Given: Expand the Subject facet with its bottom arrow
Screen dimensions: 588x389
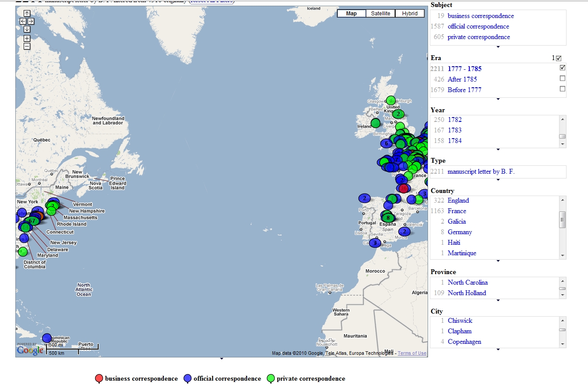Looking at the screenshot, I should [498, 47].
